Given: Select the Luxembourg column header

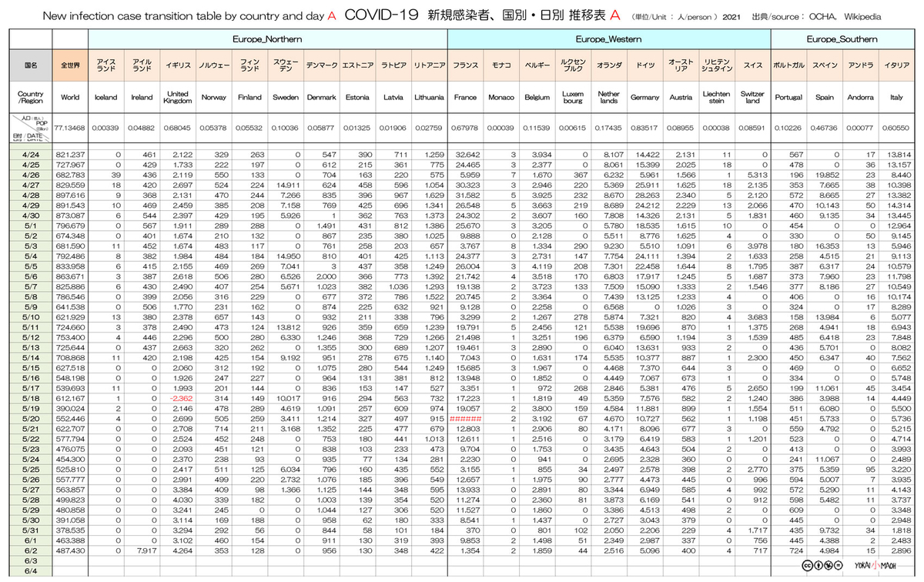Looking at the screenshot, I should click(x=573, y=98).
